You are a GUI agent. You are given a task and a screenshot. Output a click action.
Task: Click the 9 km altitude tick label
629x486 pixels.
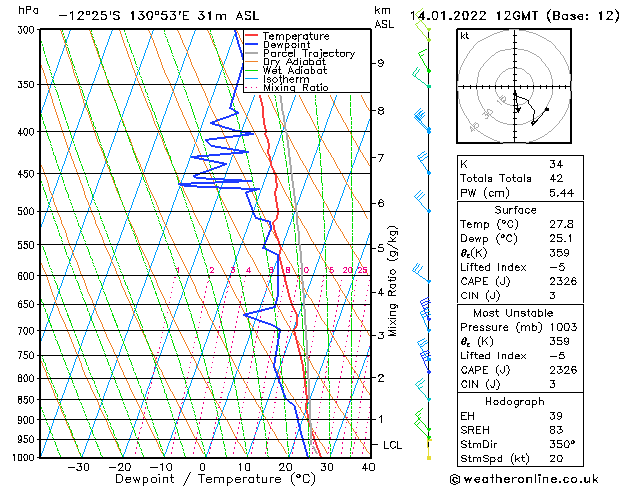[x=380, y=63]
